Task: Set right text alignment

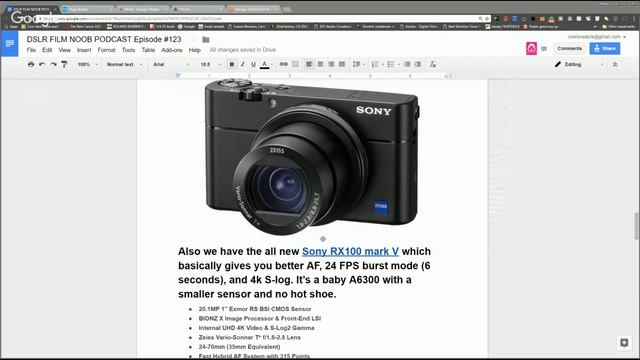Action: [331, 64]
